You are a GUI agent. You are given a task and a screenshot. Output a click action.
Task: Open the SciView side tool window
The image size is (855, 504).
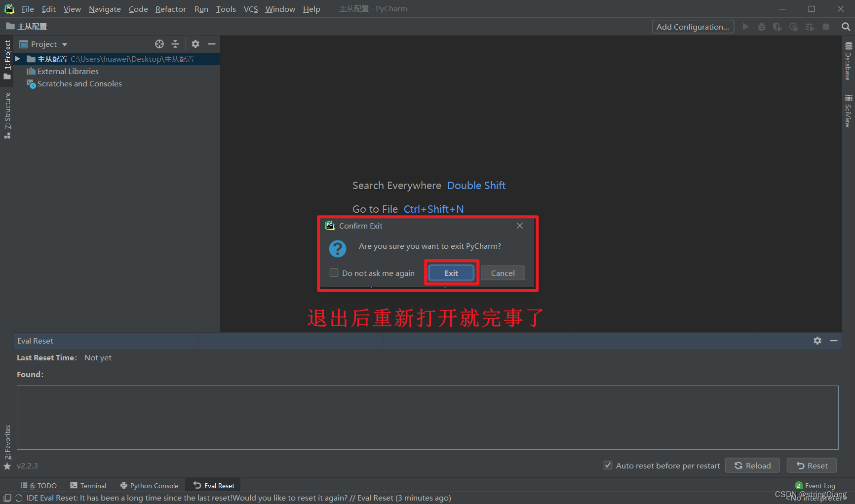[849, 111]
